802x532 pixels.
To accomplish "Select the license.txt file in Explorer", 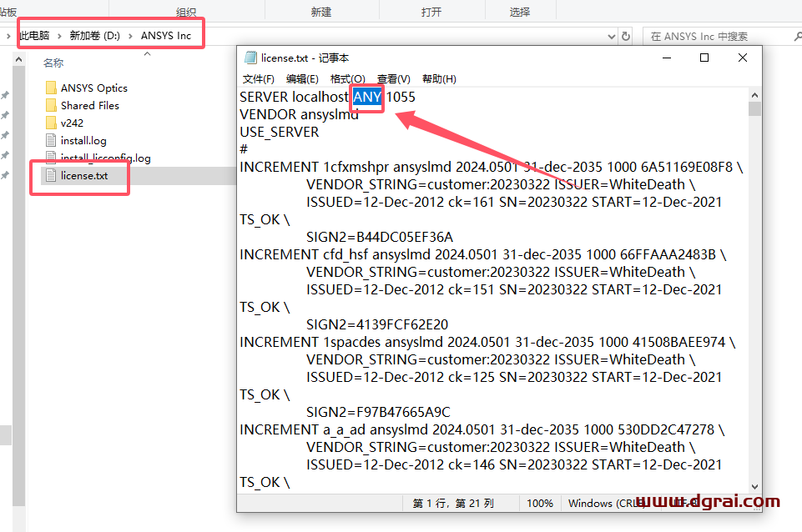I will click(x=77, y=175).
